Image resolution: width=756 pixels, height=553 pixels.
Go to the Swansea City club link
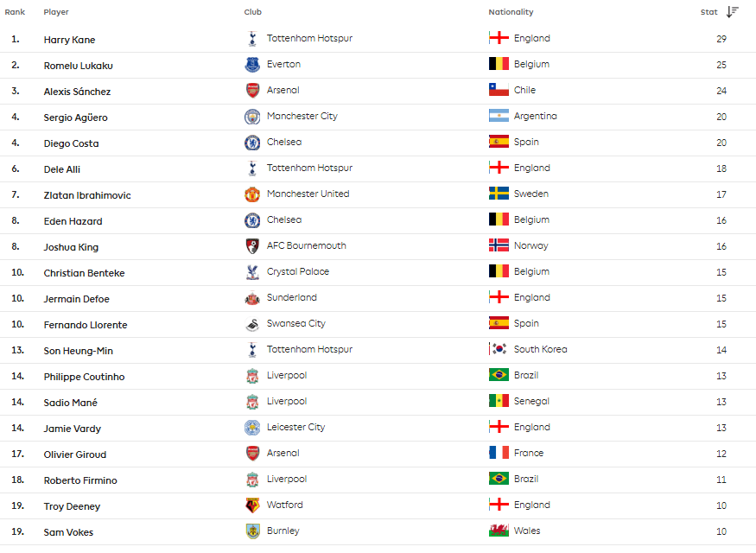click(296, 323)
